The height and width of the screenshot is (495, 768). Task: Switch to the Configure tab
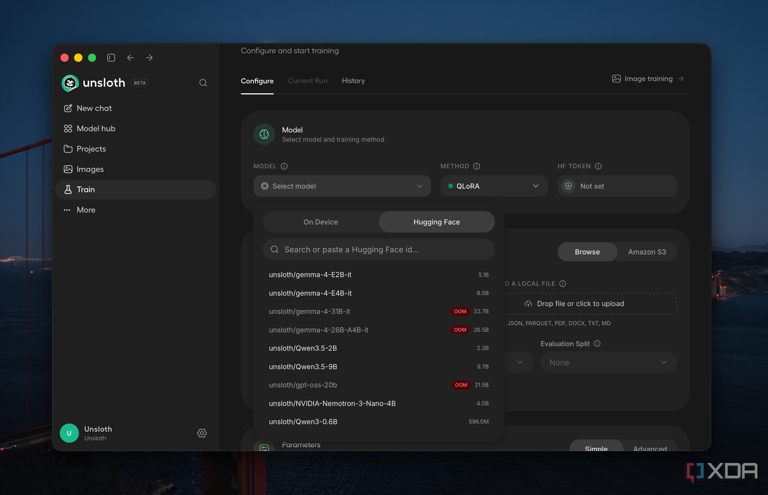click(x=257, y=81)
